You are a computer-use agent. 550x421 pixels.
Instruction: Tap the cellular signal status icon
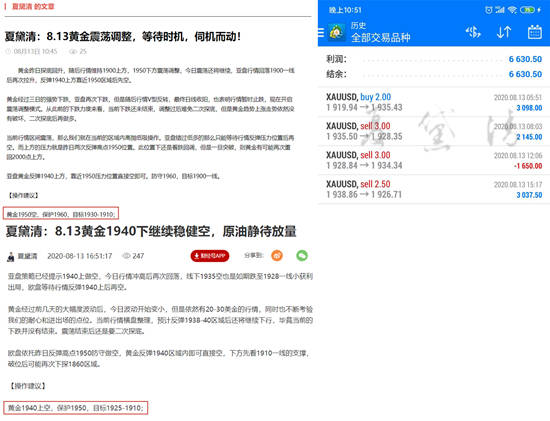click(500, 10)
